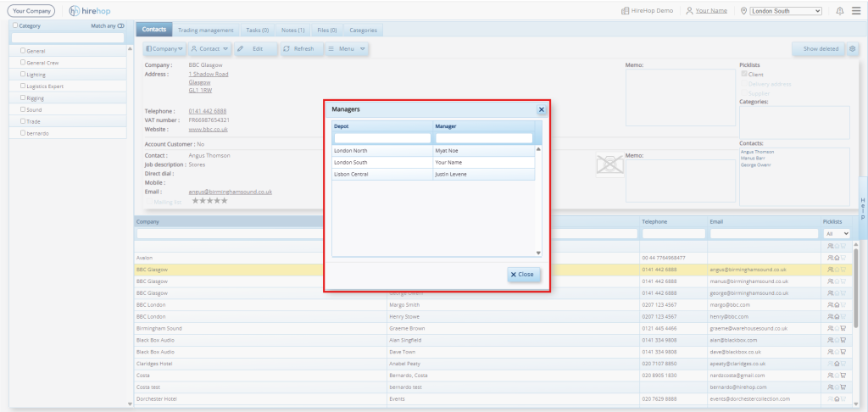This screenshot has height=412, width=868.
Task: Click delivery house icon in Claridges Hotel row
Action: point(837,364)
